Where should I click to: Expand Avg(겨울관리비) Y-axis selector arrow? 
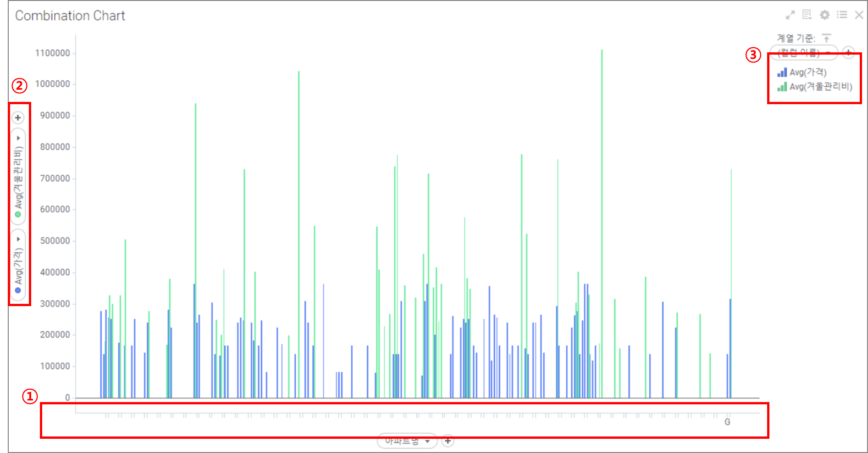(x=18, y=138)
